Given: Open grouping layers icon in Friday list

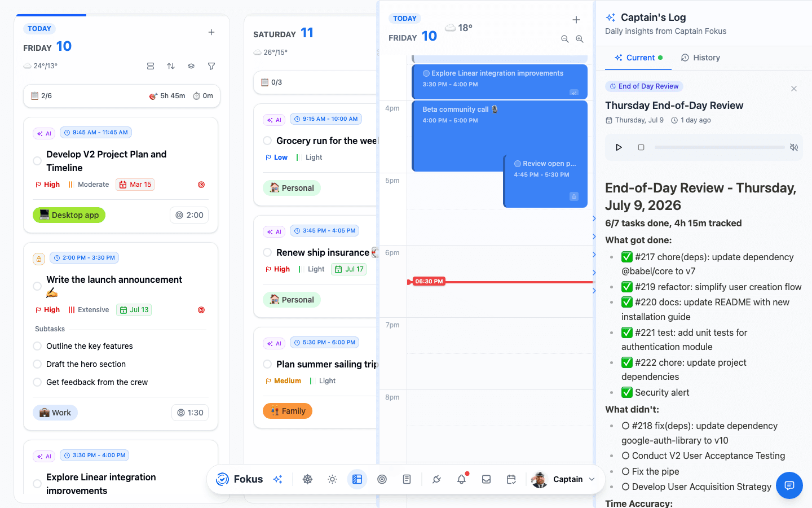Looking at the screenshot, I should point(191,66).
